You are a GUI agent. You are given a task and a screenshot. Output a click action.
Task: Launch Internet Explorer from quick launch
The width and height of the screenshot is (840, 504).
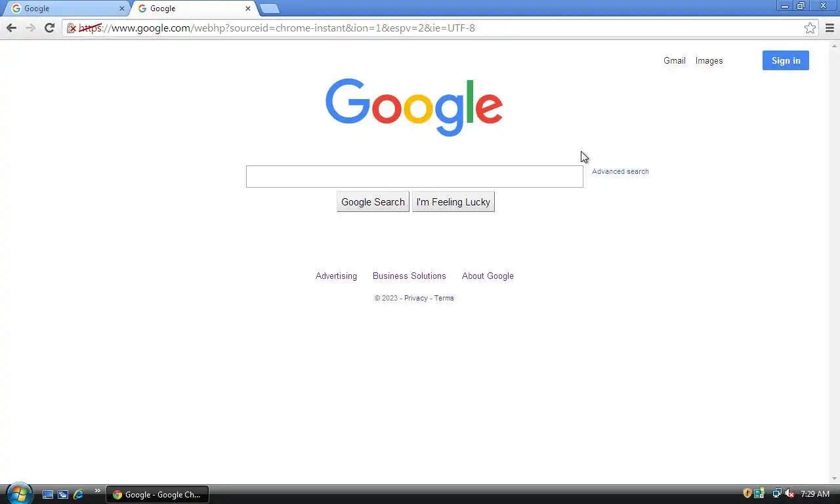[x=78, y=494]
